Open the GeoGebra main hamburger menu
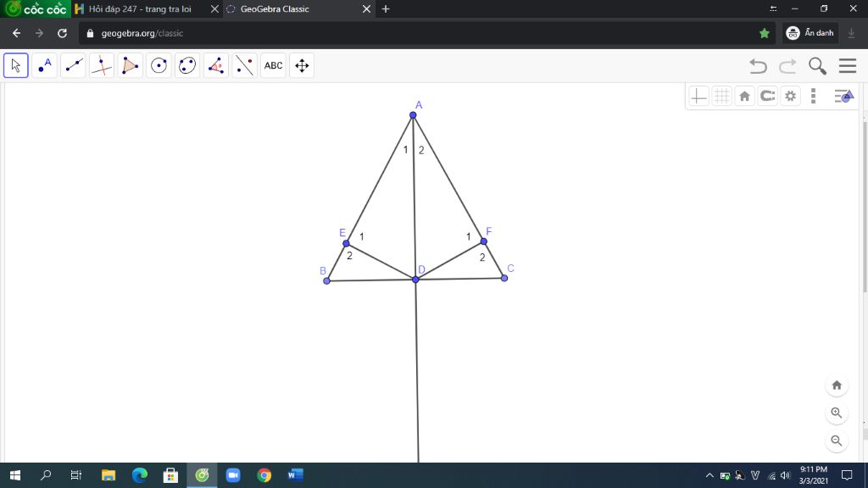Image resolution: width=868 pixels, height=488 pixels. [848, 66]
